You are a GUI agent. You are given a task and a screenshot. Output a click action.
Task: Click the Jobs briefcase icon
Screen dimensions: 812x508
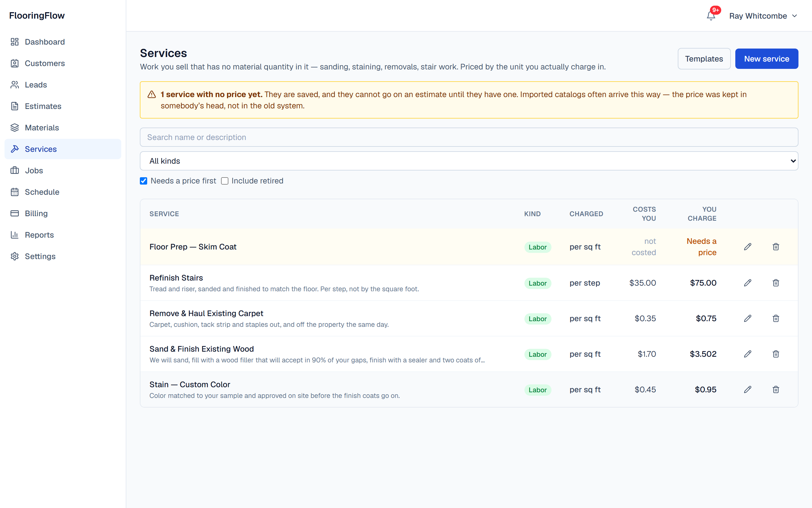coord(14,170)
